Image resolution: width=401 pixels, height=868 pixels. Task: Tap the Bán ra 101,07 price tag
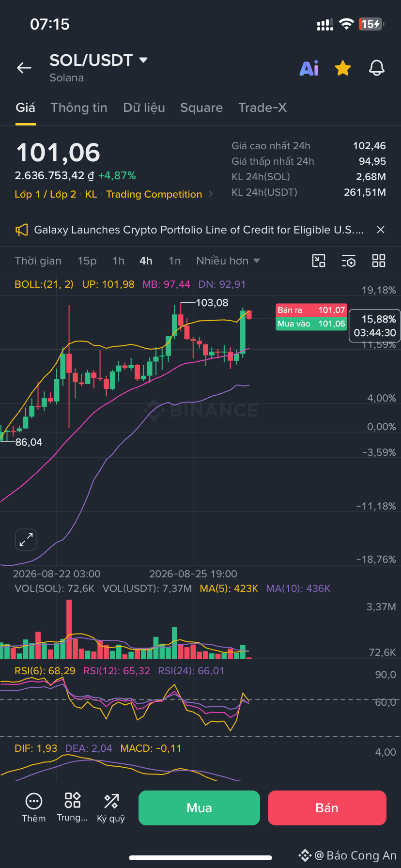pyautogui.click(x=311, y=310)
